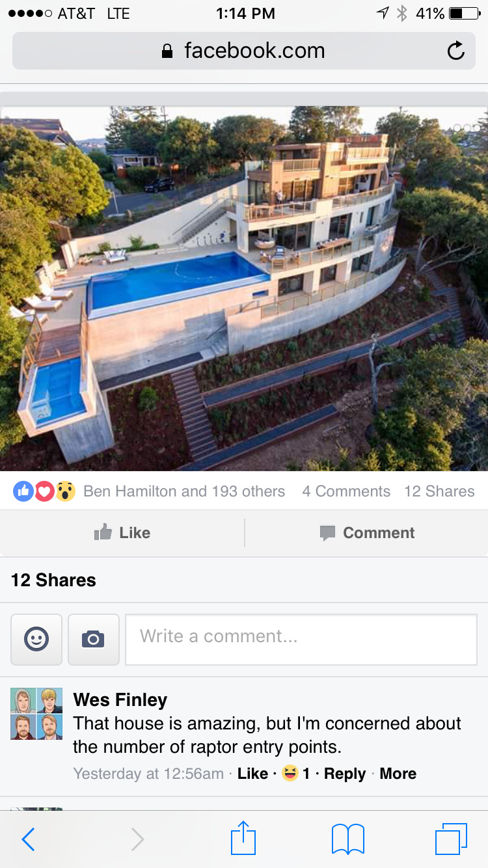Open More options on Wes Finley's comment
This screenshot has width=488, height=868.
tap(398, 774)
